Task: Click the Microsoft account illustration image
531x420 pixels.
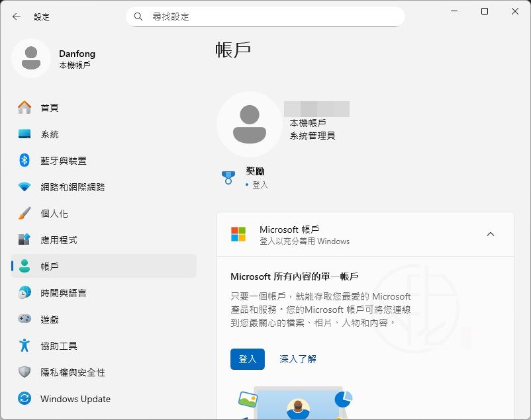Action: (295, 403)
